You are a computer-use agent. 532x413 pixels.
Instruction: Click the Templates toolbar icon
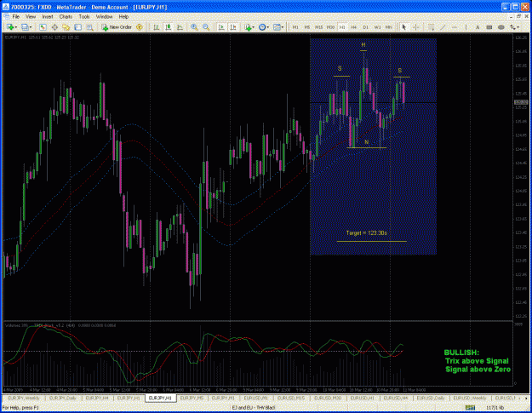click(x=277, y=27)
